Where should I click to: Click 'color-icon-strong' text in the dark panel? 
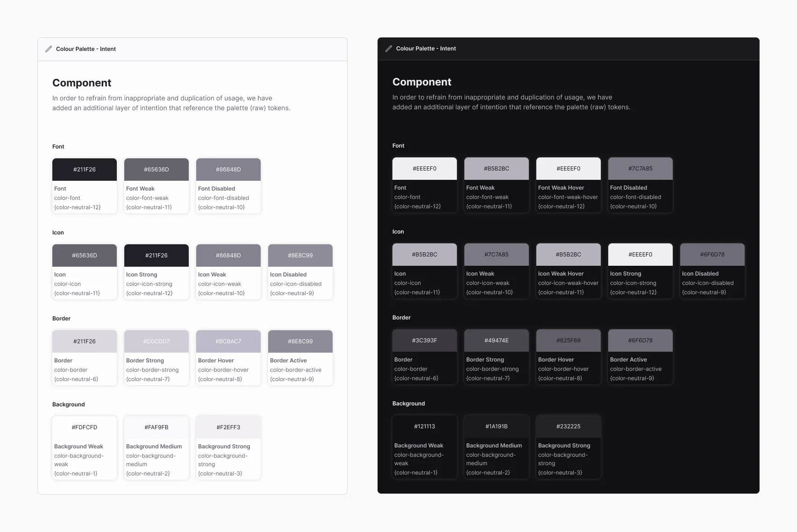click(633, 283)
